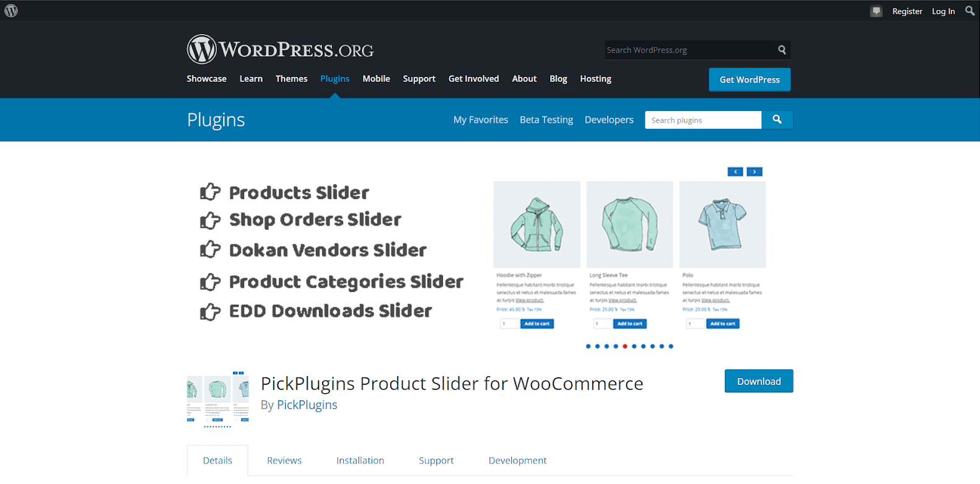Select the first carousel pagination dot
Screen dimensions: 980x484
point(588,346)
